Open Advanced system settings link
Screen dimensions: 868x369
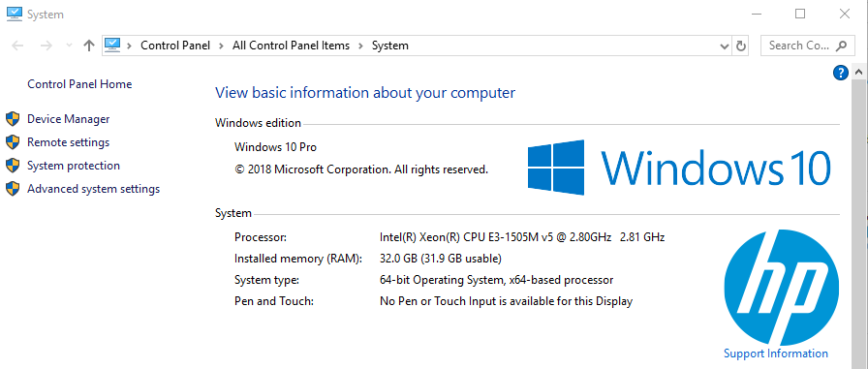tap(94, 189)
